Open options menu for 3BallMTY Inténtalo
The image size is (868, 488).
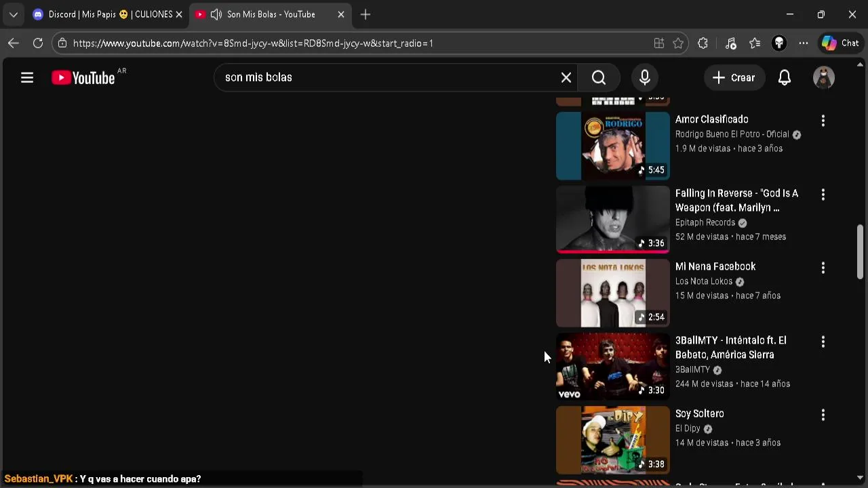[823, 342]
